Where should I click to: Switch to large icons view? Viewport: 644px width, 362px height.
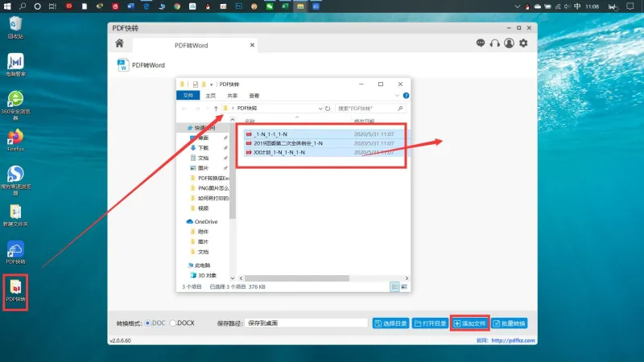[404, 287]
